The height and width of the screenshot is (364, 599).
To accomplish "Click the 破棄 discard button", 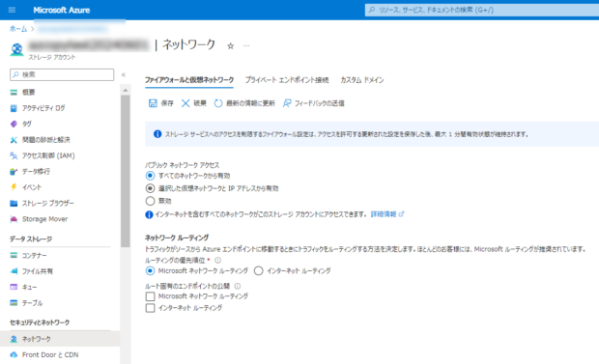I will coord(193,103).
